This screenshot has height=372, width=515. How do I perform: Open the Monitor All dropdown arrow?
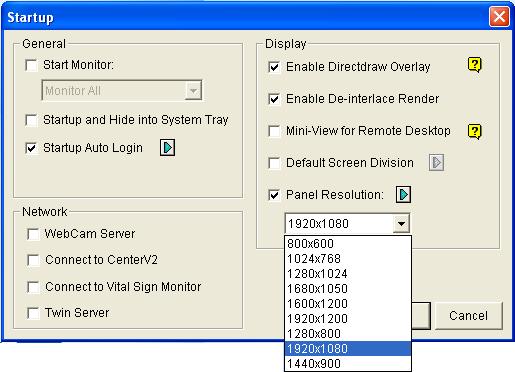click(193, 90)
